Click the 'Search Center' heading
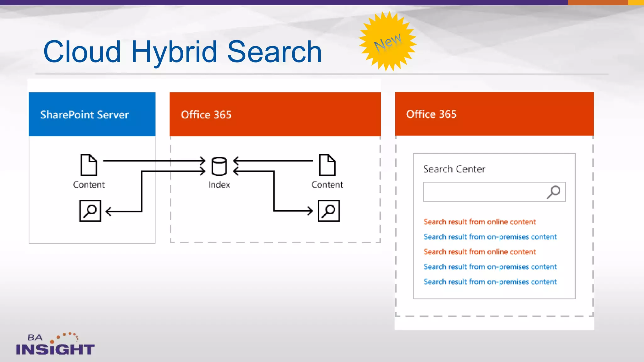Screen dimensions: 644x362 (x=454, y=169)
